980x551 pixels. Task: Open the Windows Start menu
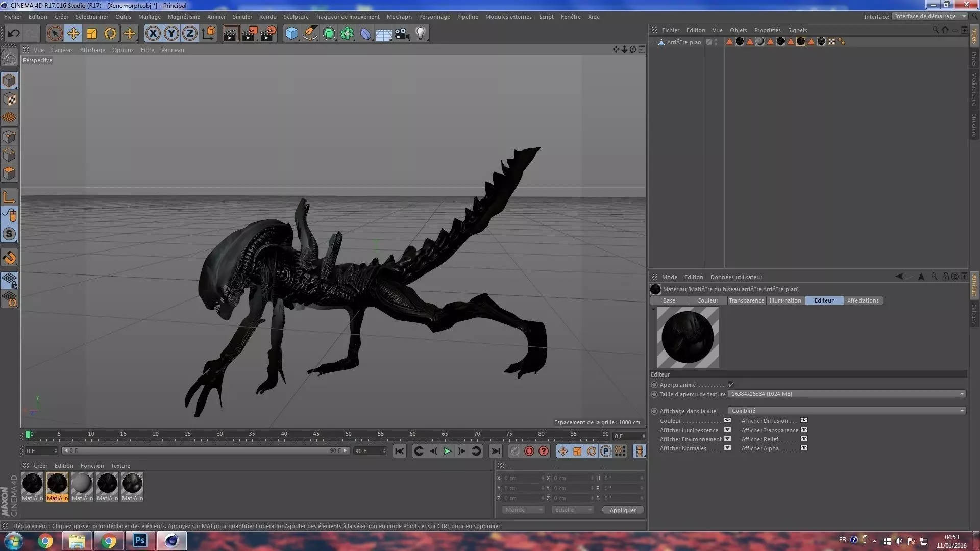coord(13,541)
